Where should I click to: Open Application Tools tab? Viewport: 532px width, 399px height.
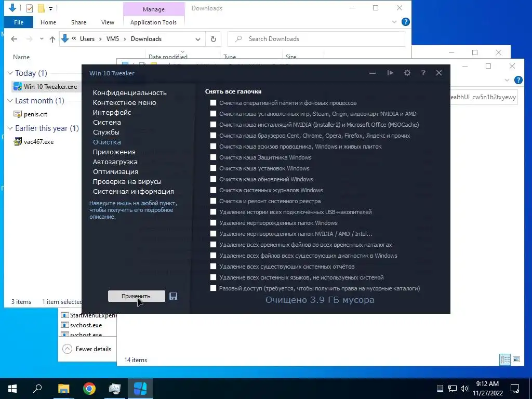point(153,22)
